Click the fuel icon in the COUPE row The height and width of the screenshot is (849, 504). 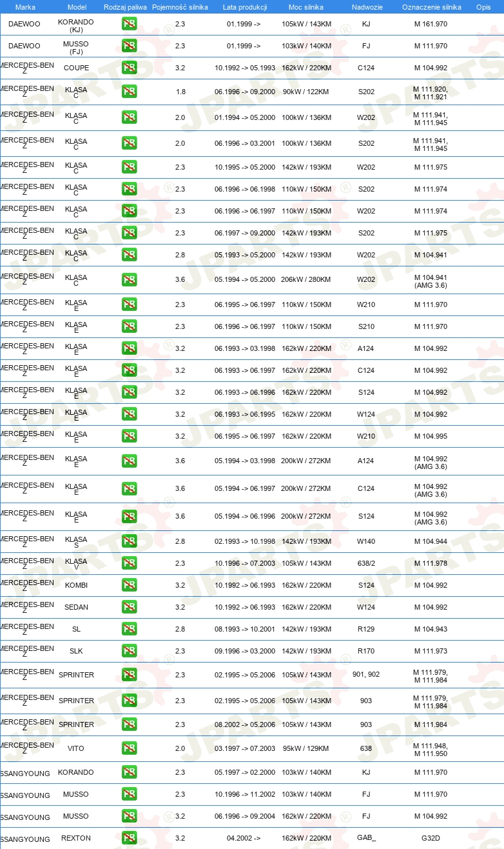(x=129, y=68)
